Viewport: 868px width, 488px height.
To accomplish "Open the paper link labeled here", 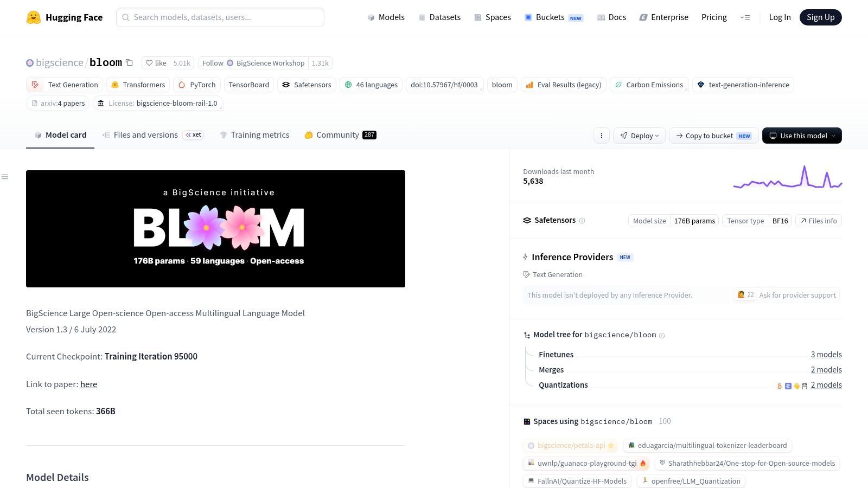I will pos(88,384).
